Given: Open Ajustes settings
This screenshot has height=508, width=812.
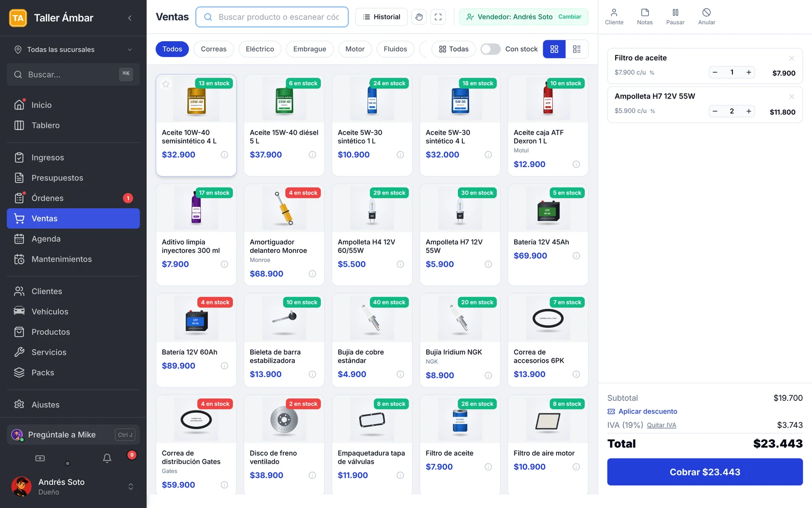Looking at the screenshot, I should point(73,405).
